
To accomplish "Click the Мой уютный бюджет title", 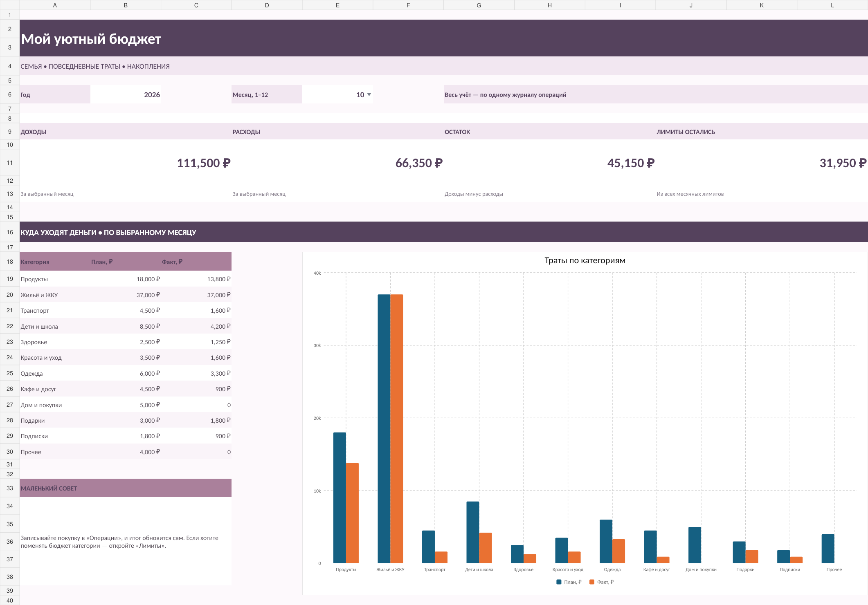I will coord(91,39).
